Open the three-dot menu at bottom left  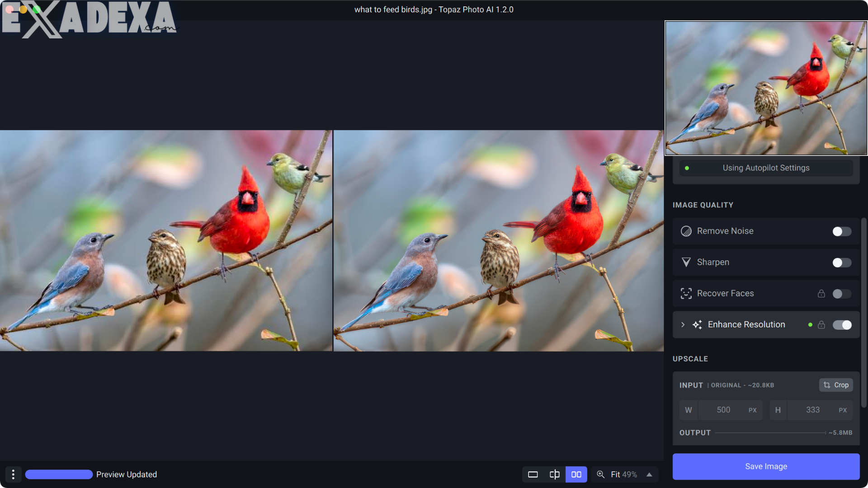(x=13, y=474)
